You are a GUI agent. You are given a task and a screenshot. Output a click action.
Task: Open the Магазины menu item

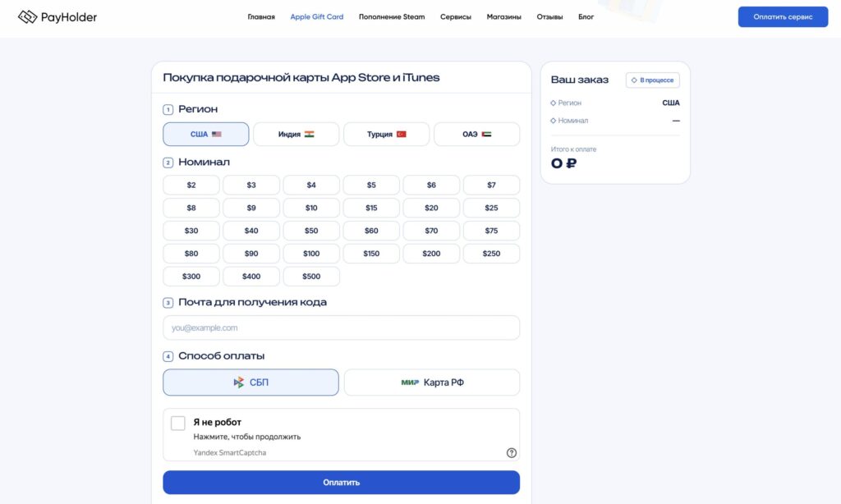click(x=503, y=16)
